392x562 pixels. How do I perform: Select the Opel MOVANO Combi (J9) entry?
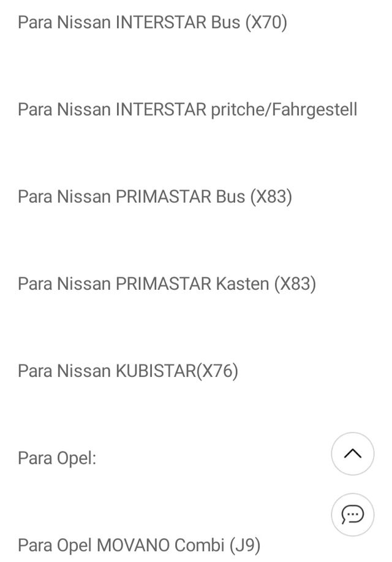pos(138,545)
